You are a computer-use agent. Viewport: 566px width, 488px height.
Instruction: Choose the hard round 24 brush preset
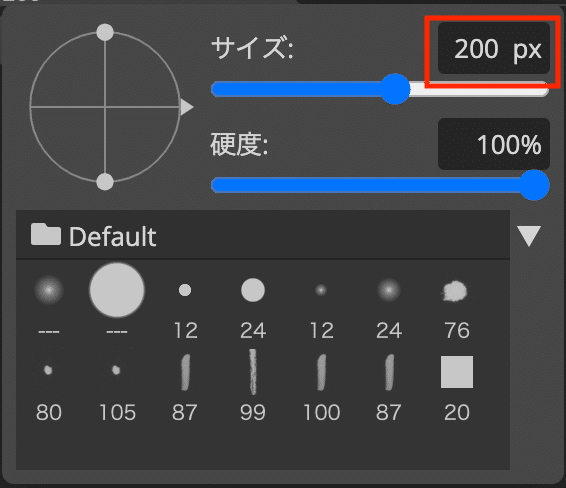pyautogui.click(x=253, y=290)
